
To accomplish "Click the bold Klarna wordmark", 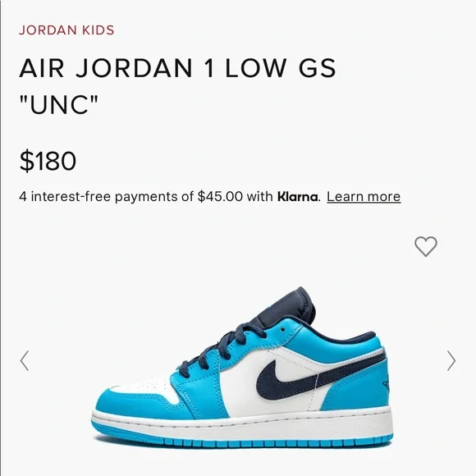I will (x=297, y=197).
